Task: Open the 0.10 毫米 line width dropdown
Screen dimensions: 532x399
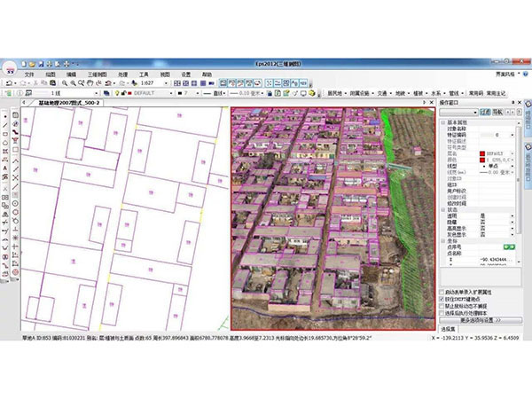Action: click(x=262, y=93)
